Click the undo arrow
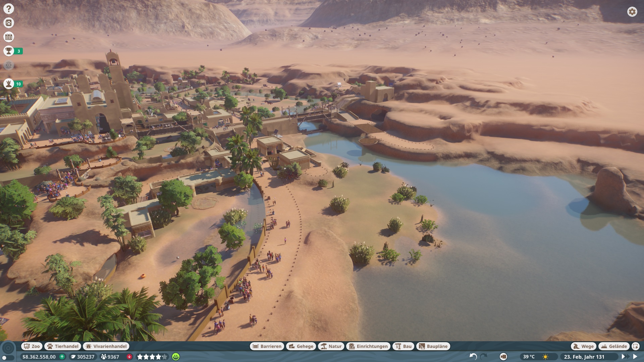The image size is (644, 362). pos(473,357)
